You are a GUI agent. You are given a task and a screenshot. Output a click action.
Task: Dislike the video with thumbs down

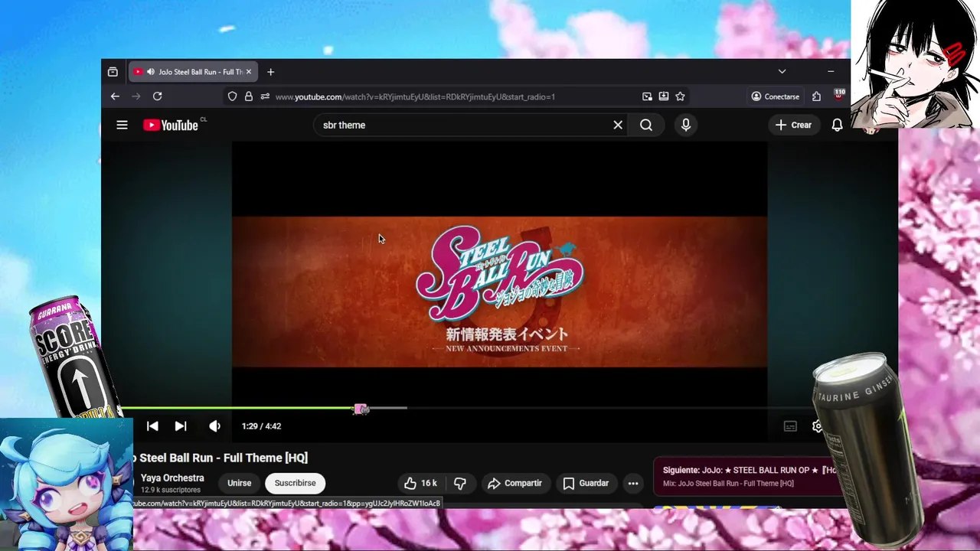pyautogui.click(x=460, y=483)
